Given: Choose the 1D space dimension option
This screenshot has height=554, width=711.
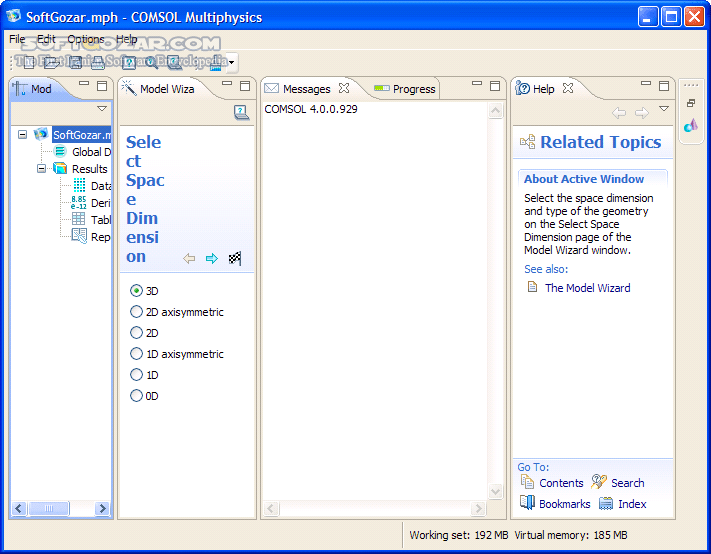Looking at the screenshot, I should point(137,375).
